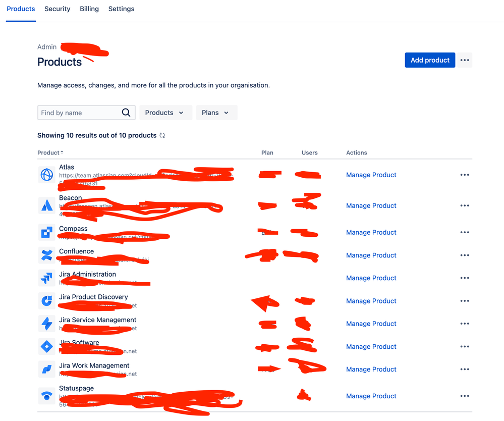Open the Products filter dropdown
This screenshot has height=421, width=504.
(x=165, y=112)
